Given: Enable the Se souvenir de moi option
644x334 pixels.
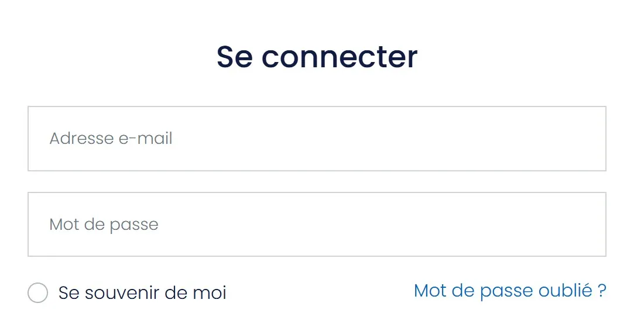Looking at the screenshot, I should click(37, 293).
